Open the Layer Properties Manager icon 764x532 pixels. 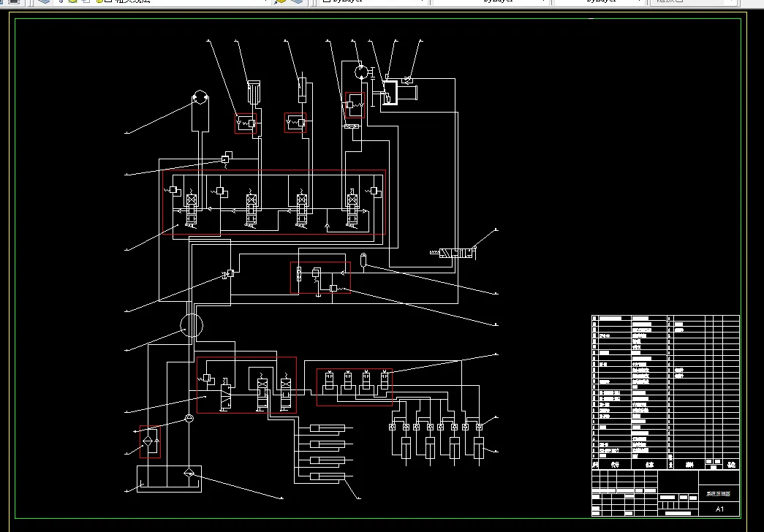coord(44,1)
